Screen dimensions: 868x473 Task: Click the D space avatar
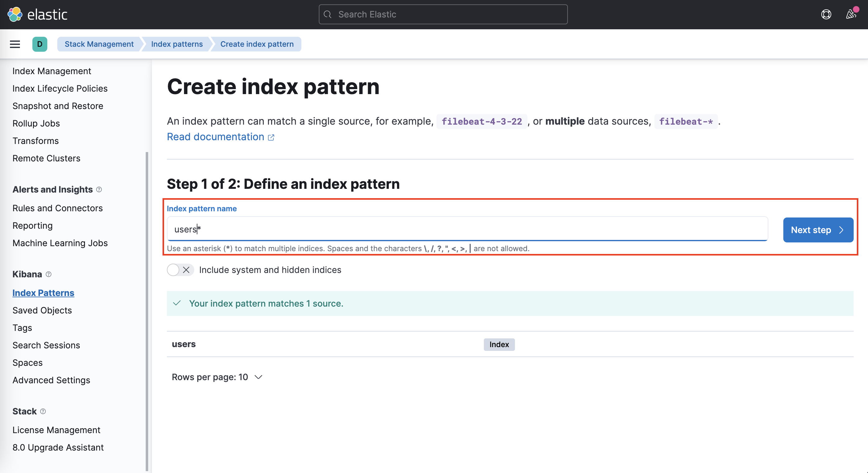tap(40, 44)
